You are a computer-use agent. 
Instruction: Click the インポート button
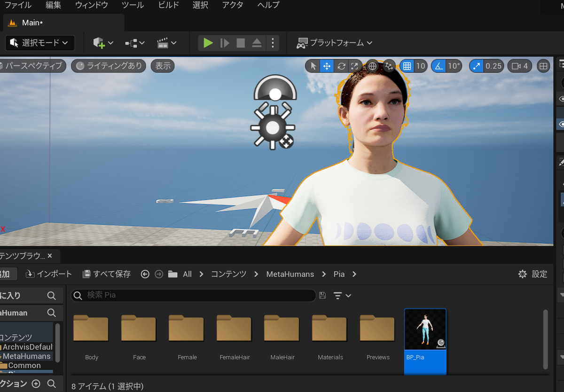(x=49, y=274)
